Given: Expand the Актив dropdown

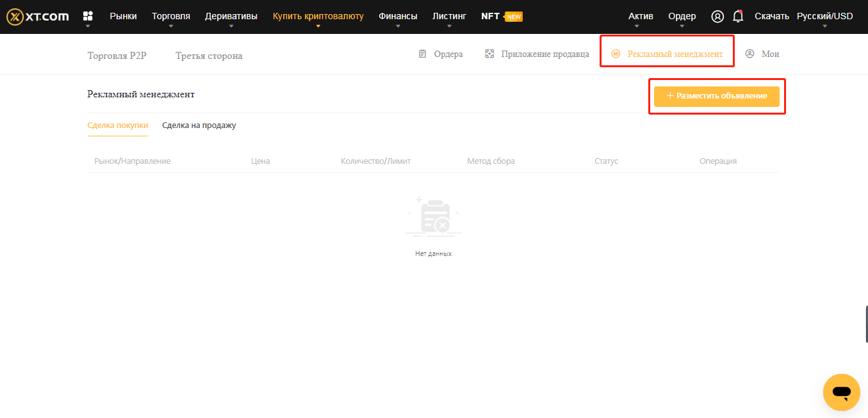Looking at the screenshot, I should tap(641, 16).
